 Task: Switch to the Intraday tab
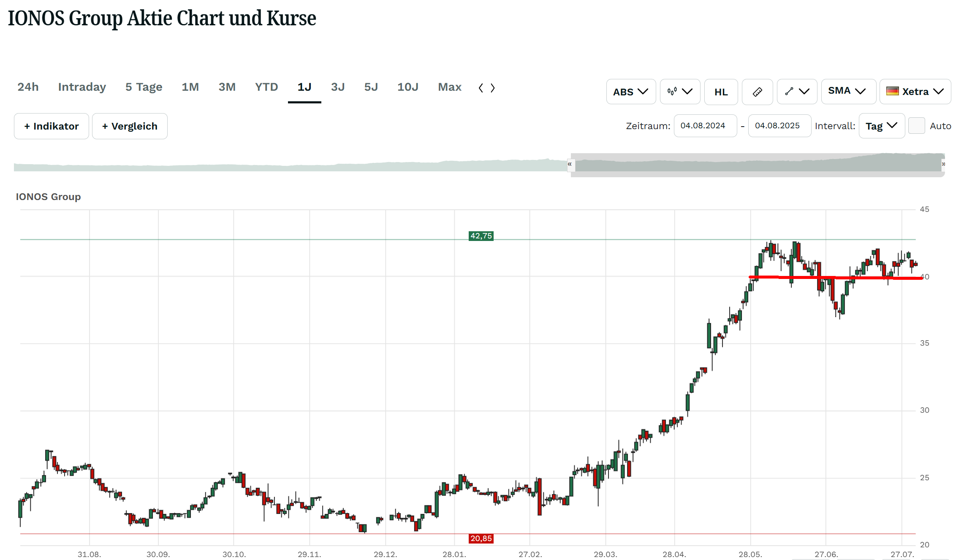point(82,87)
